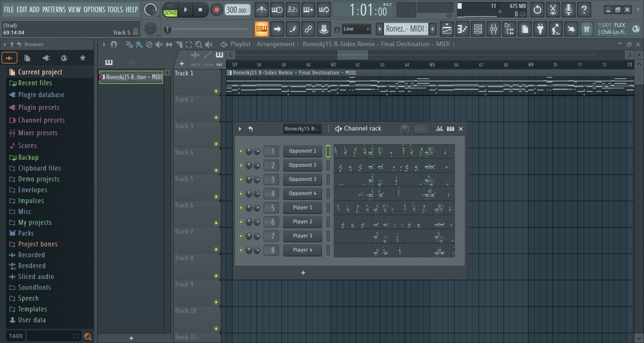Adjust the tempo 300.000 field
Screen dimensions: 644x343
pyautogui.click(x=238, y=10)
